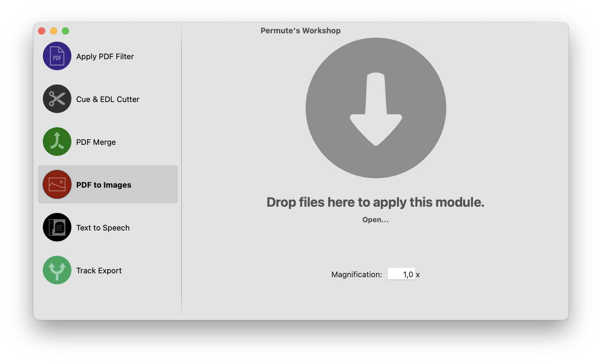
Task: Click the Drop files here heading text
Action: 375,202
